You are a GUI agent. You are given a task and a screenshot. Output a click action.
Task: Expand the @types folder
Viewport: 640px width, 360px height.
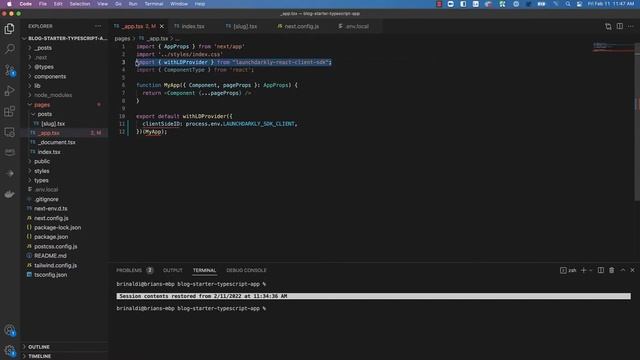[44, 67]
